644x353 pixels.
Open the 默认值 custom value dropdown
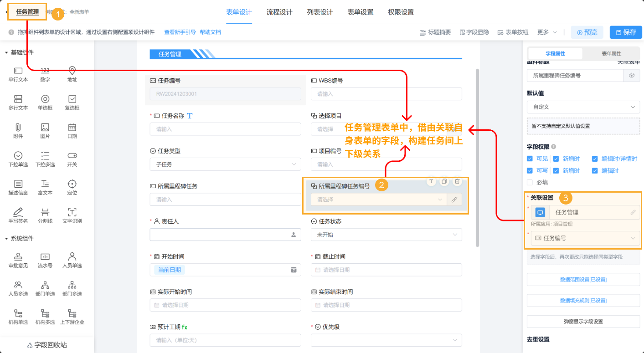583,107
